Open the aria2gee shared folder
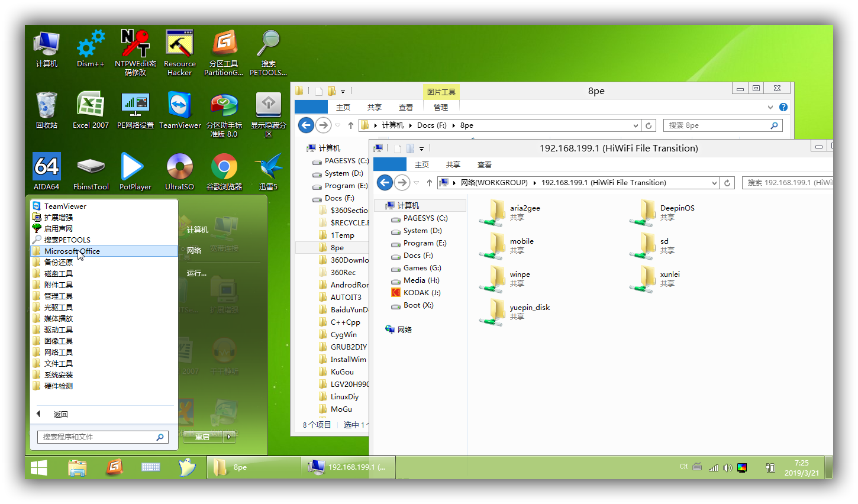Viewport: 858px width, 504px height. pos(509,212)
